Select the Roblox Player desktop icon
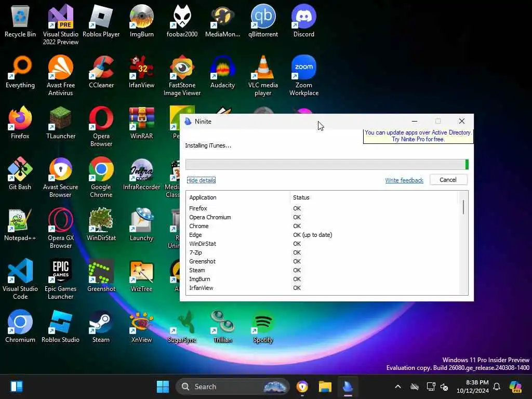Image resolution: width=532 pixels, height=399 pixels. click(101, 21)
